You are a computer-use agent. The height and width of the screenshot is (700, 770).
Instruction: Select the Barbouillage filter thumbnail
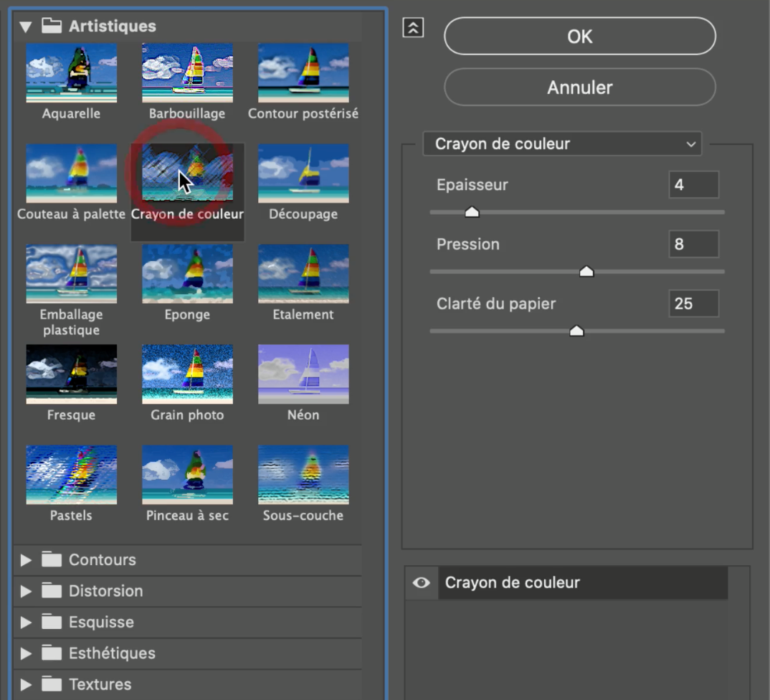[188, 72]
